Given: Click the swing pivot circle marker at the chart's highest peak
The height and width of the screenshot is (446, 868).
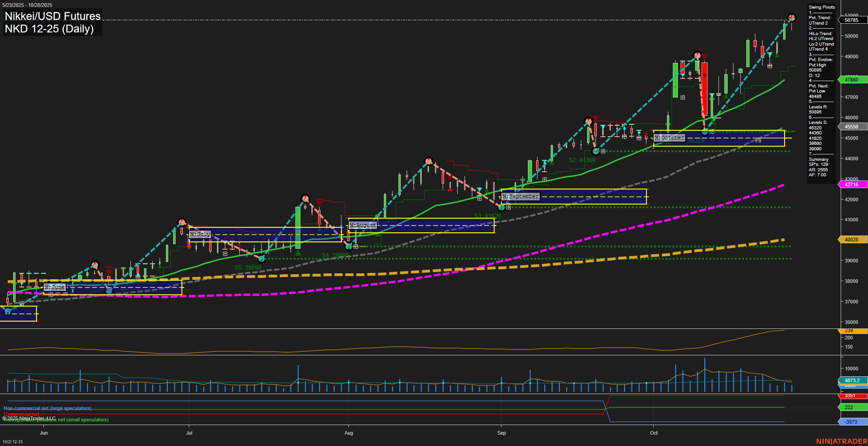Looking at the screenshot, I should pyautogui.click(x=791, y=17).
